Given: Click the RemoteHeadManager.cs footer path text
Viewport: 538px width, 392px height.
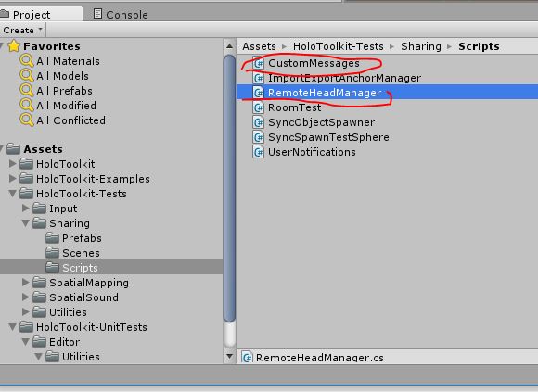Looking at the screenshot, I should [319, 358].
